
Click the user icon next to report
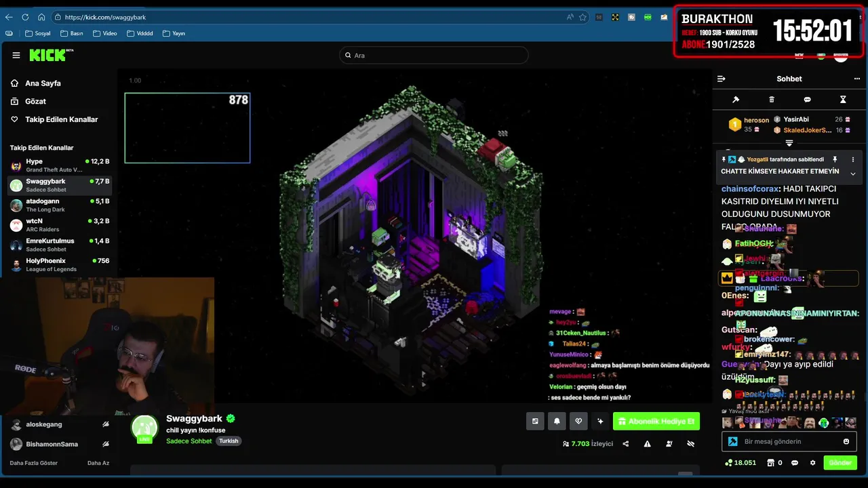[x=669, y=444]
